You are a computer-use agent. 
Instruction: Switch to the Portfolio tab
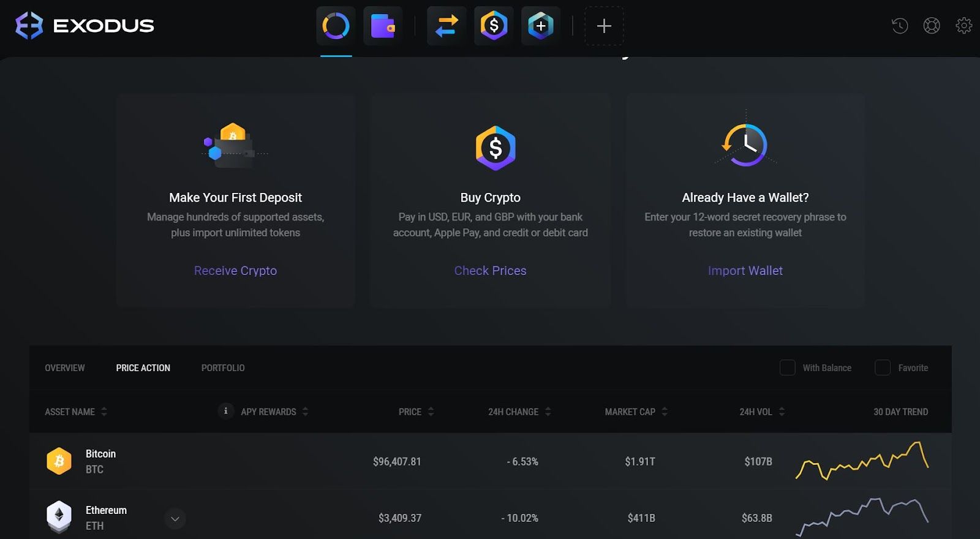tap(223, 368)
